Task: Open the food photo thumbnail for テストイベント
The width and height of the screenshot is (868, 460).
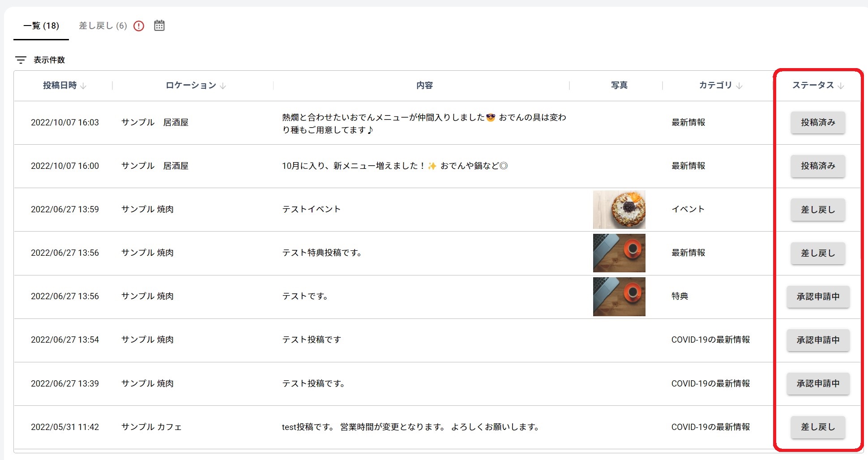Action: (x=619, y=210)
